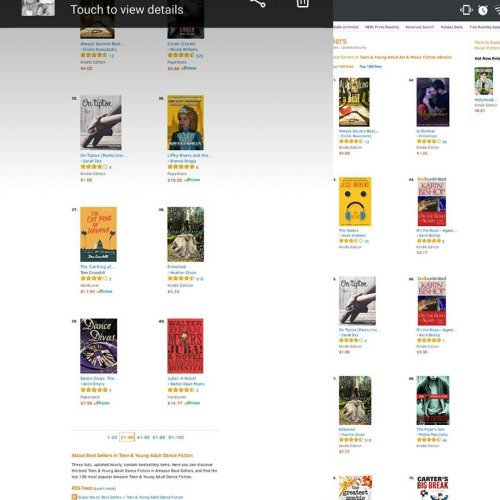The image size is (500, 500).
Task: Go to page 1-20 of results
Action: point(112,437)
